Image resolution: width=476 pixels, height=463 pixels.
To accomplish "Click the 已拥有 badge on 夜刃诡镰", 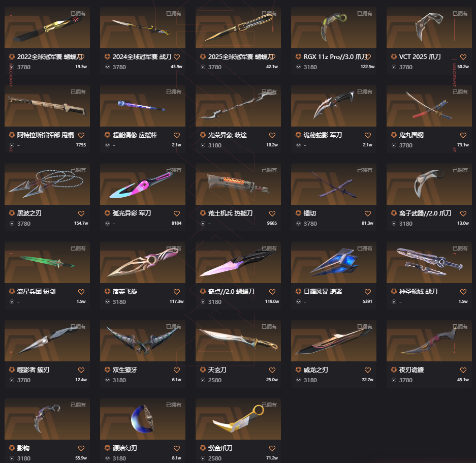I will point(460,327).
